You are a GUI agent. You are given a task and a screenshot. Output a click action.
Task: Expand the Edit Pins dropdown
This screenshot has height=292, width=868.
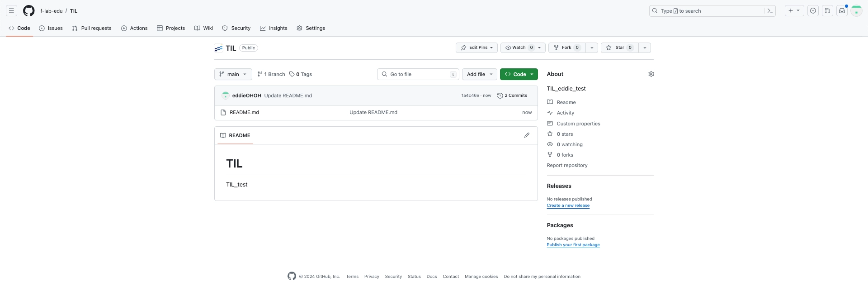click(476, 48)
